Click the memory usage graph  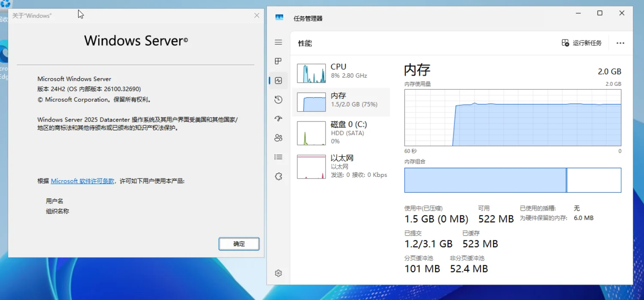coord(513,118)
